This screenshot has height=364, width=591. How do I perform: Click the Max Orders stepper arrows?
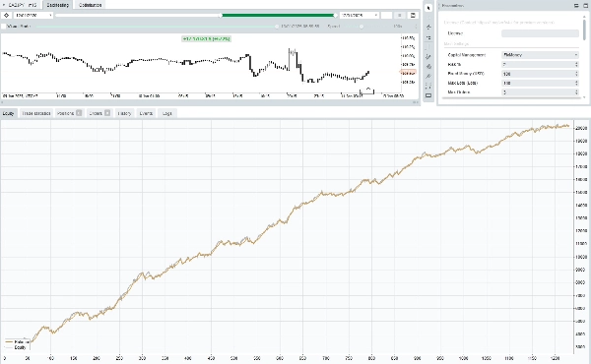point(576,92)
